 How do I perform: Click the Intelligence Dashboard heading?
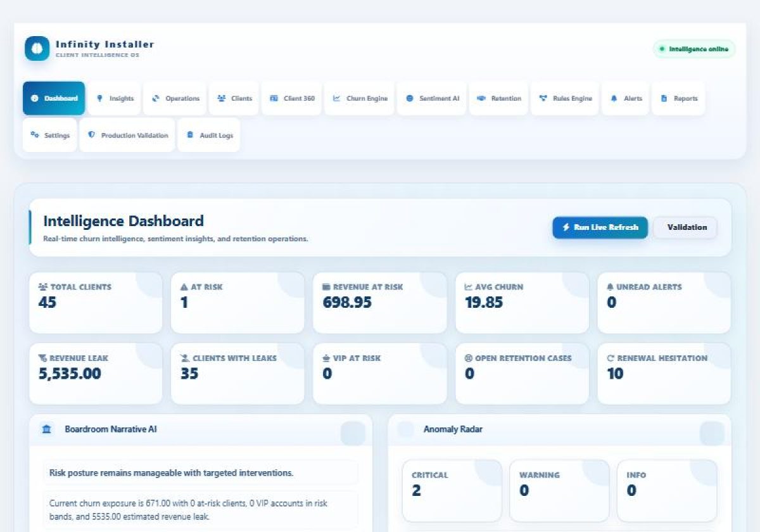(x=123, y=221)
